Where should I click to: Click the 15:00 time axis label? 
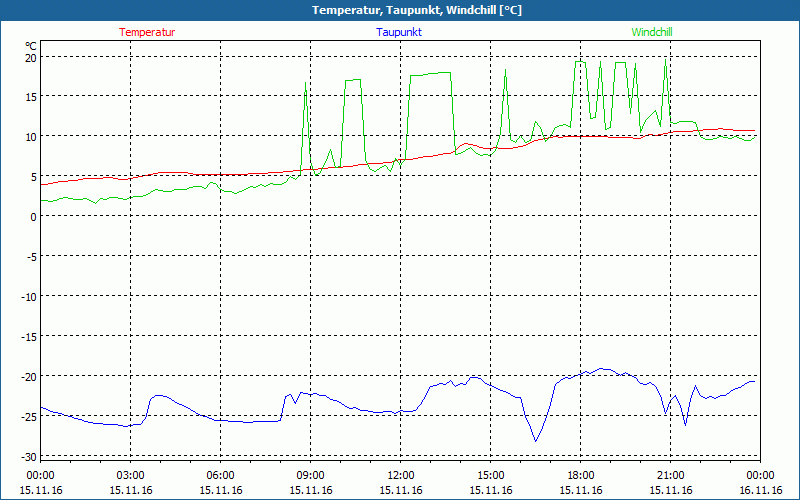pyautogui.click(x=491, y=476)
